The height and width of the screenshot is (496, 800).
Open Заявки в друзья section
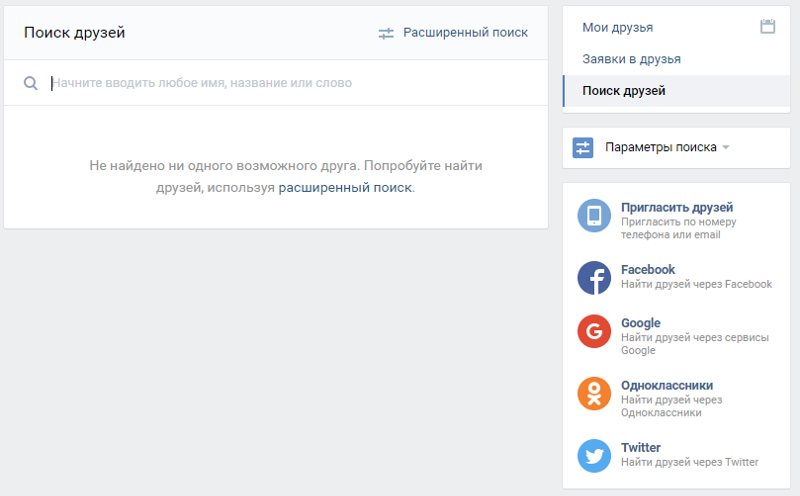point(631,59)
